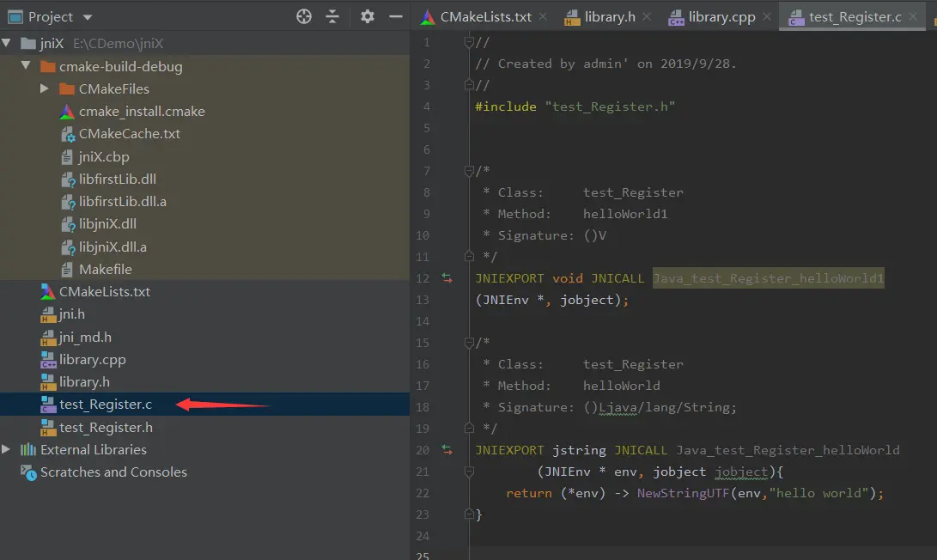
Task: Select jni_md.h header file
Action: [85, 337]
